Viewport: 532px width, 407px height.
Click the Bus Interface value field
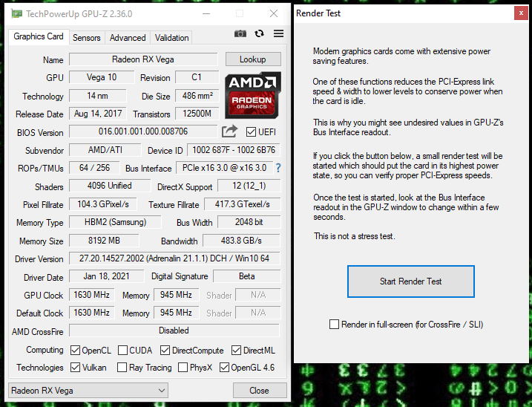pyautogui.click(x=224, y=168)
